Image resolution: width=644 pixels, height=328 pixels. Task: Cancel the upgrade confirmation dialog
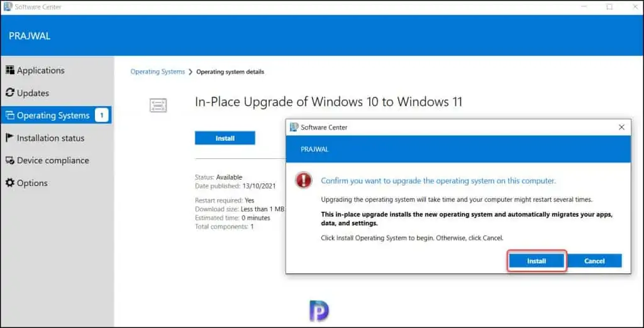[x=594, y=261]
